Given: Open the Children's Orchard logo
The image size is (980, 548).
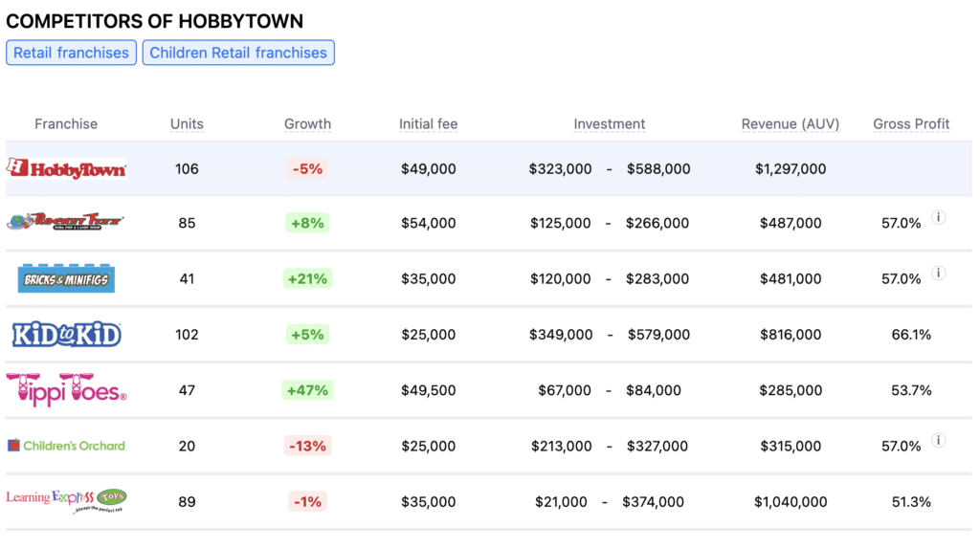Looking at the screenshot, I should 66,446.
